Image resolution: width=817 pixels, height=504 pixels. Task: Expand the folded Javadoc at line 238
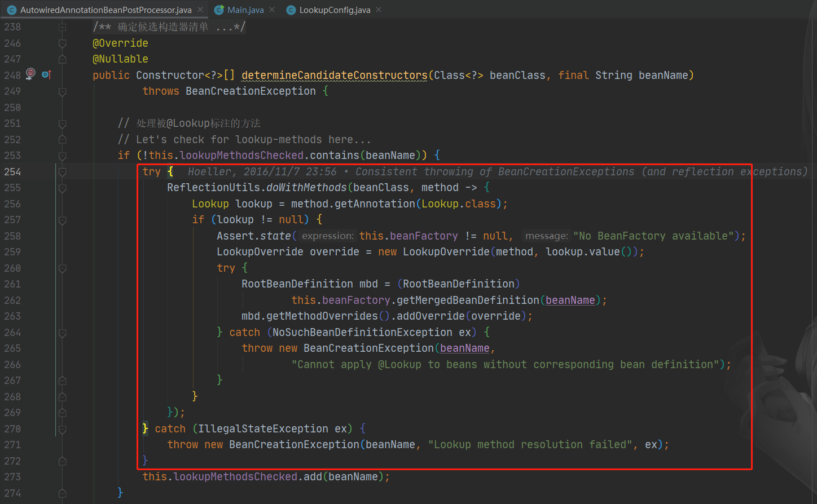click(x=63, y=27)
